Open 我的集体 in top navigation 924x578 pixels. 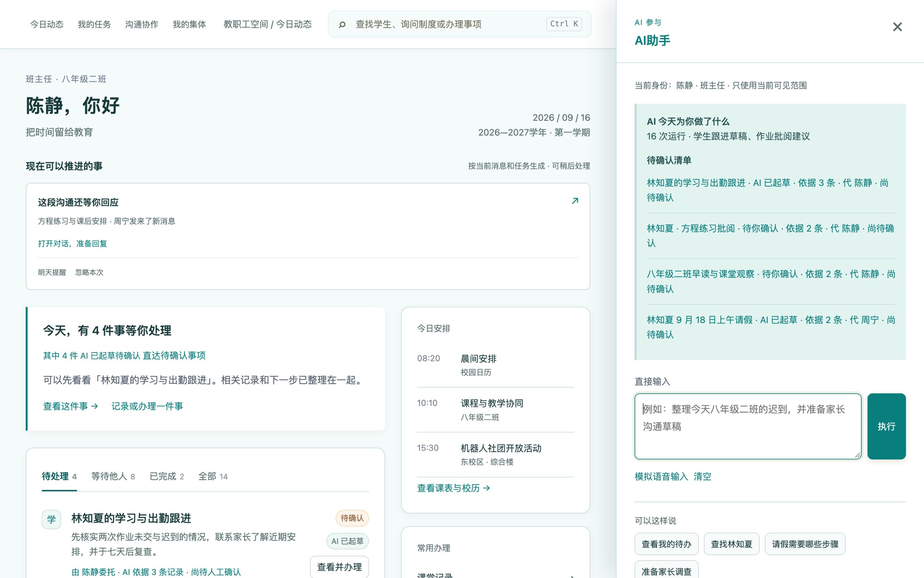(189, 24)
